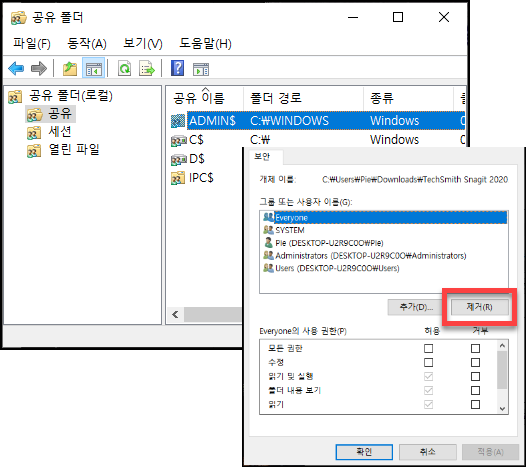Screen dimensions: 526x467
Task: Click the 공유 폴더 title bar icon
Action: (x=18, y=18)
